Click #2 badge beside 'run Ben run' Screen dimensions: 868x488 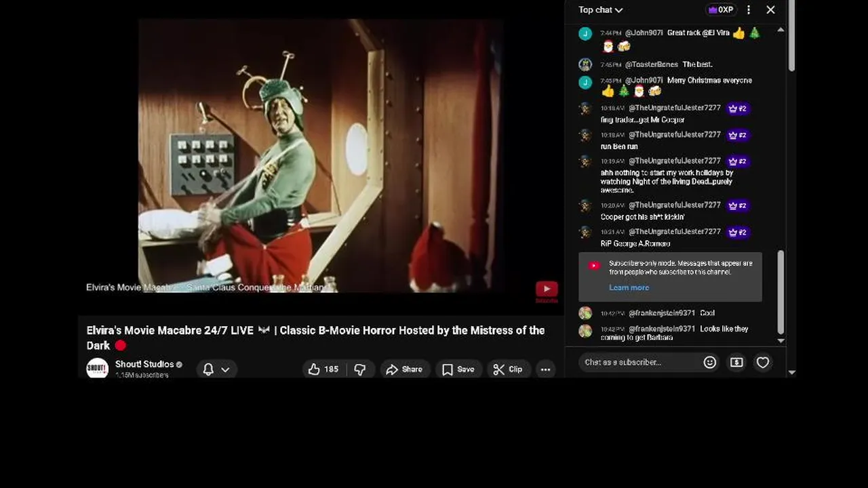pyautogui.click(x=738, y=135)
